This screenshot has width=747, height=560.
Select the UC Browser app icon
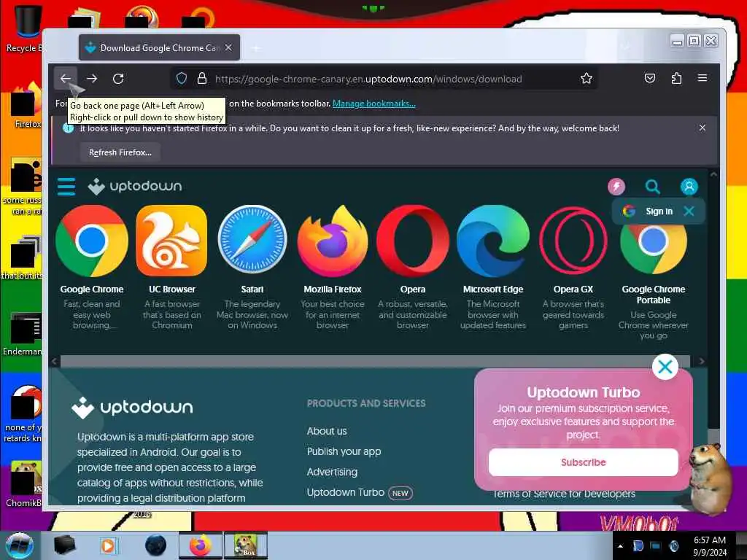pyautogui.click(x=172, y=241)
